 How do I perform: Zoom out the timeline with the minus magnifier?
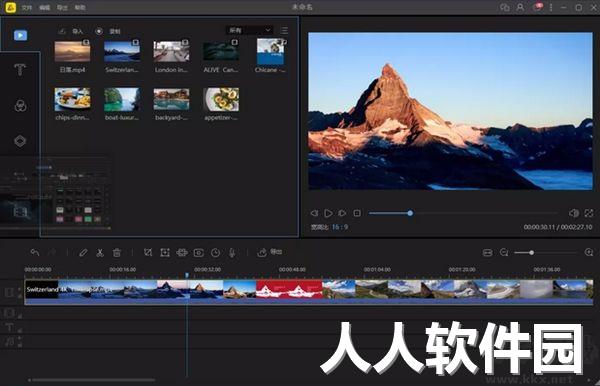coord(504,252)
